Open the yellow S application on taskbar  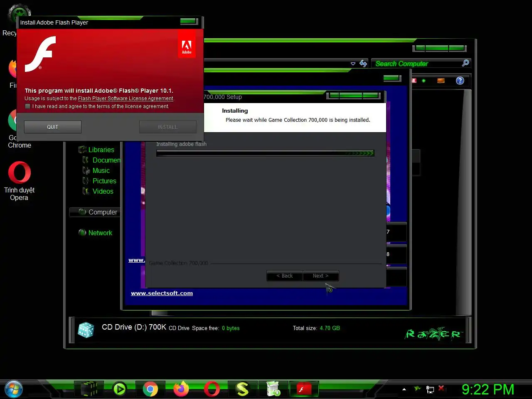click(242, 389)
